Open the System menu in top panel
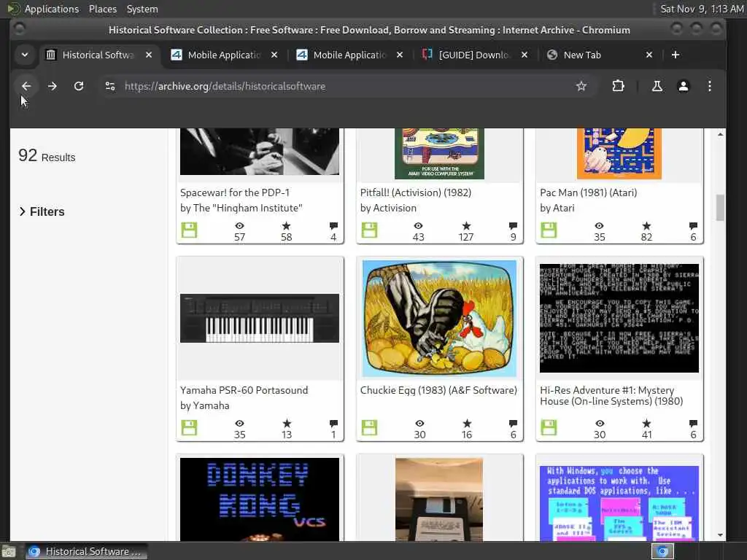747x560 pixels. pyautogui.click(x=142, y=9)
